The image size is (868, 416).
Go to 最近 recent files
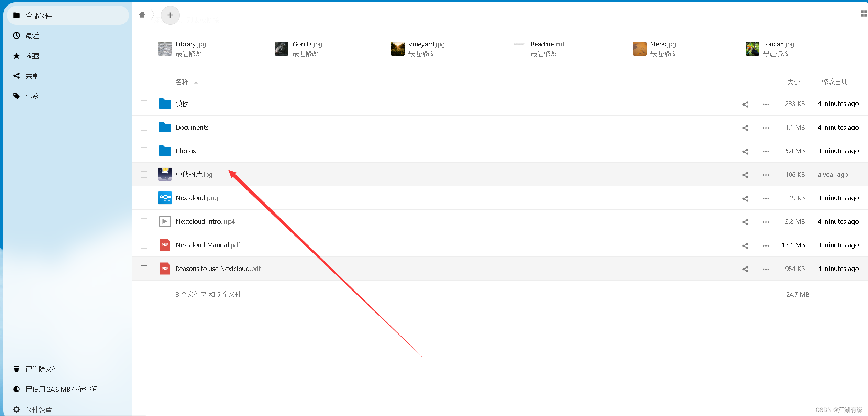(x=32, y=35)
